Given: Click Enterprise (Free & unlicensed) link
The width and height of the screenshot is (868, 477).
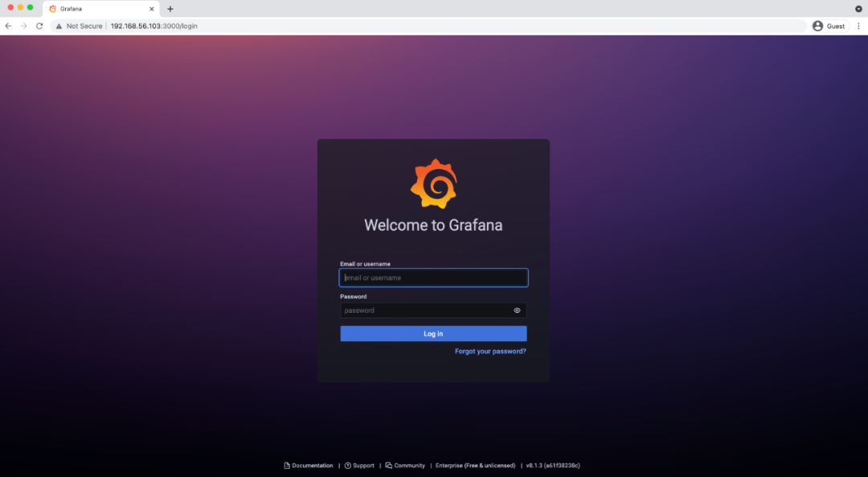Looking at the screenshot, I should tap(476, 466).
